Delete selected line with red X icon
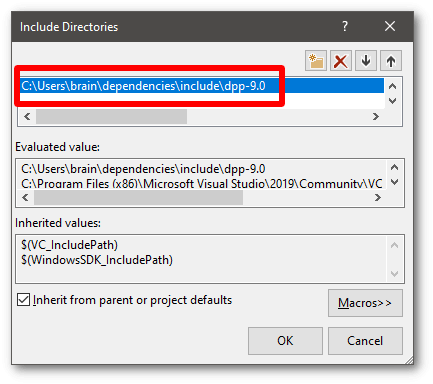The width and height of the screenshot is (433, 384). 341,61
